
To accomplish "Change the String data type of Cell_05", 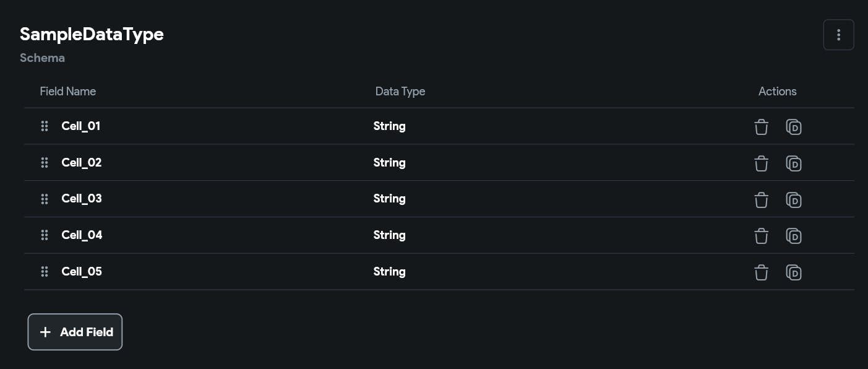I will click(389, 272).
